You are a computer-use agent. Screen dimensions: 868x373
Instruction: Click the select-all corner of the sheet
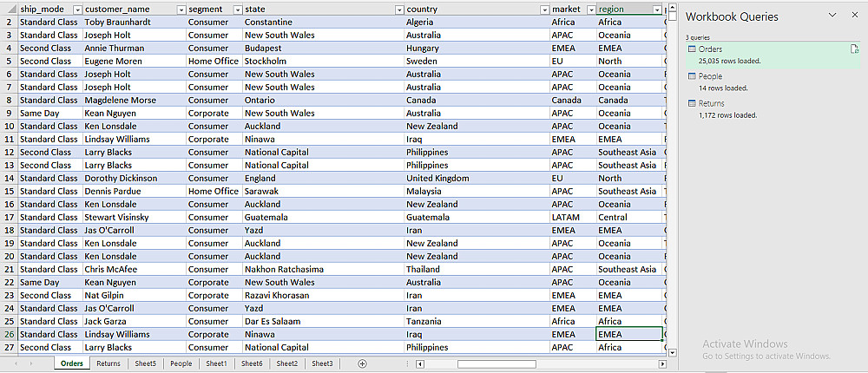9,10
